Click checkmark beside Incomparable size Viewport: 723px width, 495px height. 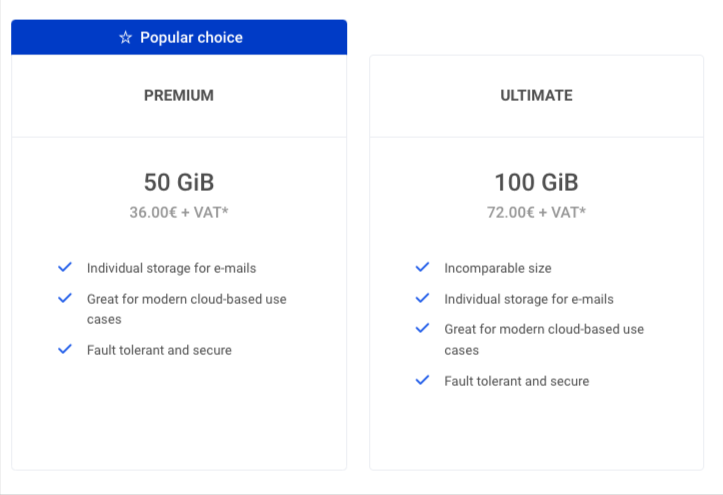(422, 267)
